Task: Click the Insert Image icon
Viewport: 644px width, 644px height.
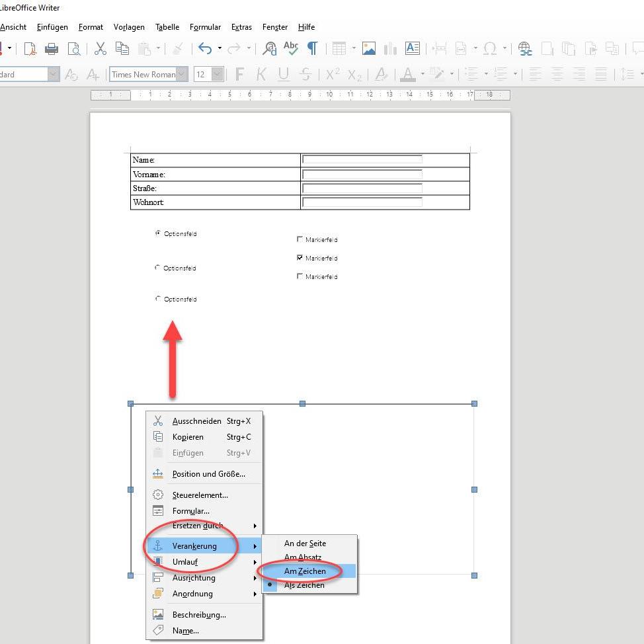Action: pos(369,48)
